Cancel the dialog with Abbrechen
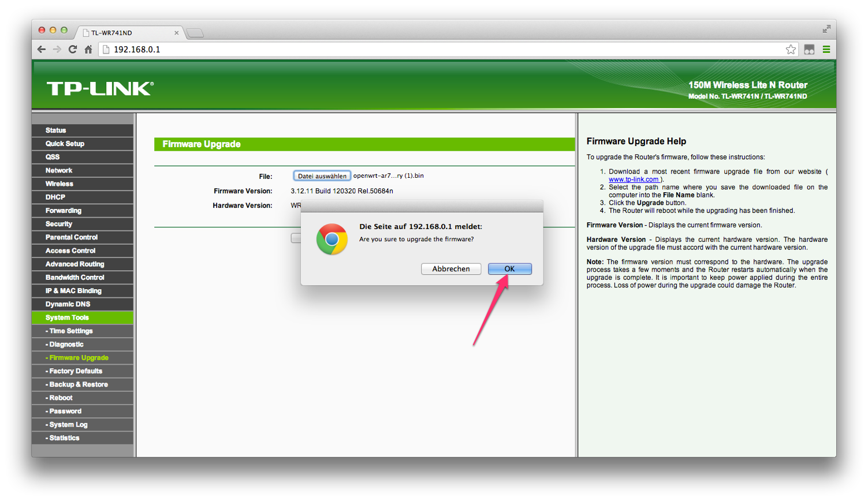The image size is (868, 501). point(451,269)
